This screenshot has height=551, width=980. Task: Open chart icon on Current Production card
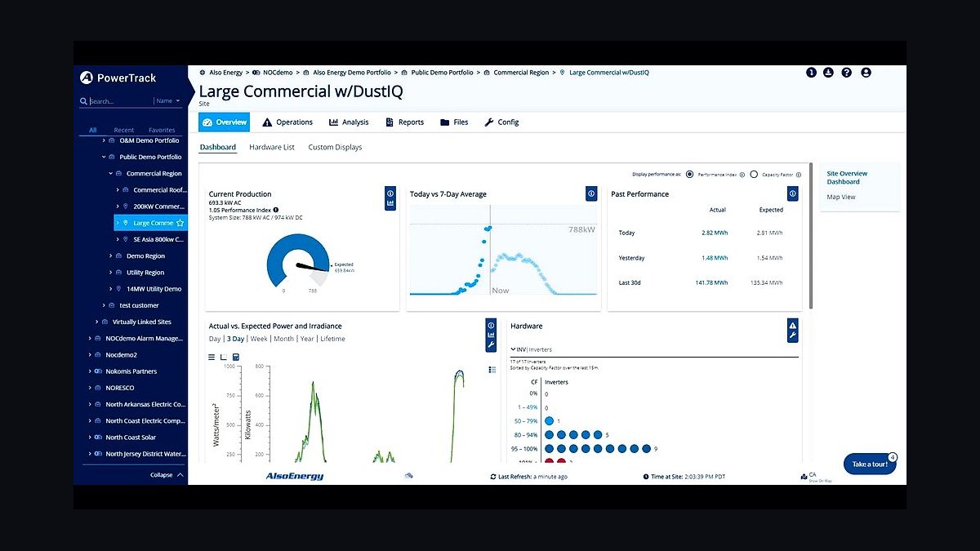390,203
